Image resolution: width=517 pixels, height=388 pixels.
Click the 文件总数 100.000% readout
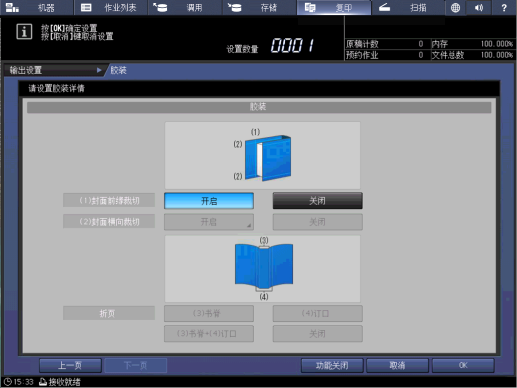472,55
